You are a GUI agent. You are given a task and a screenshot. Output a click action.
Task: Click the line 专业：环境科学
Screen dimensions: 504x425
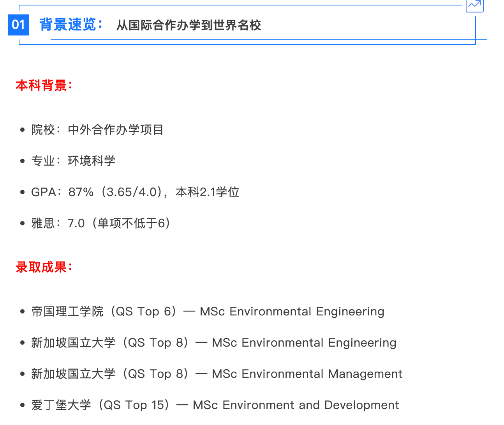point(73,161)
